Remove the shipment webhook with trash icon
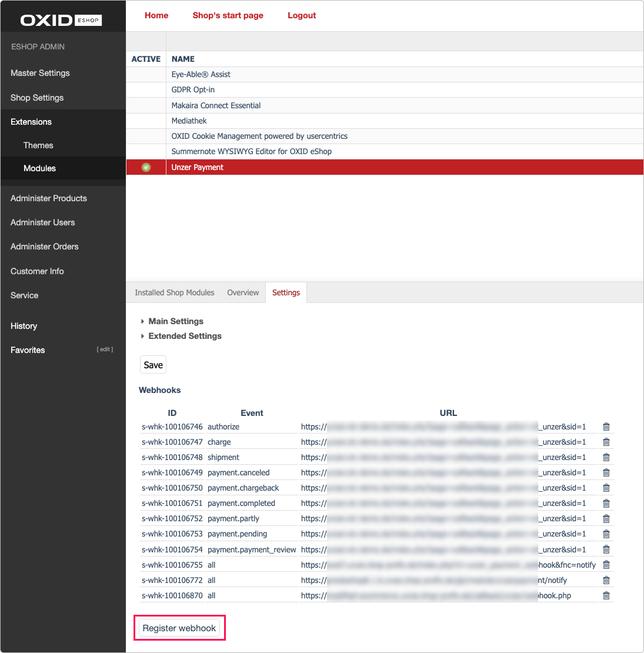Screen dimensions: 644x653 coord(606,457)
